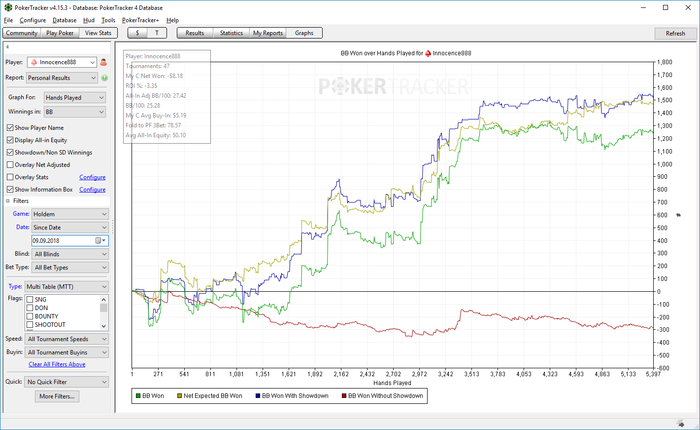Toggle Show Information Box checkbox

tap(10, 189)
